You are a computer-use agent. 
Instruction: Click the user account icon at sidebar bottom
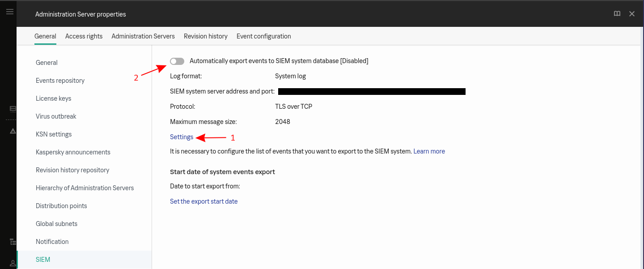[x=13, y=263]
